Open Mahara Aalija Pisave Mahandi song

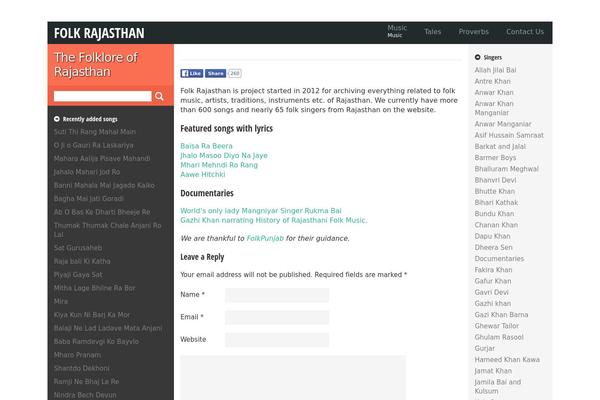pos(102,159)
